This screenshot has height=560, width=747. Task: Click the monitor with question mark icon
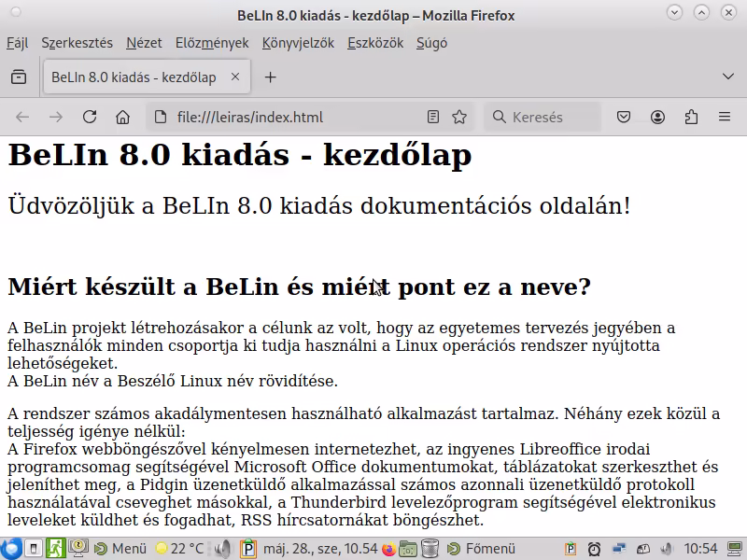[x=78, y=549]
